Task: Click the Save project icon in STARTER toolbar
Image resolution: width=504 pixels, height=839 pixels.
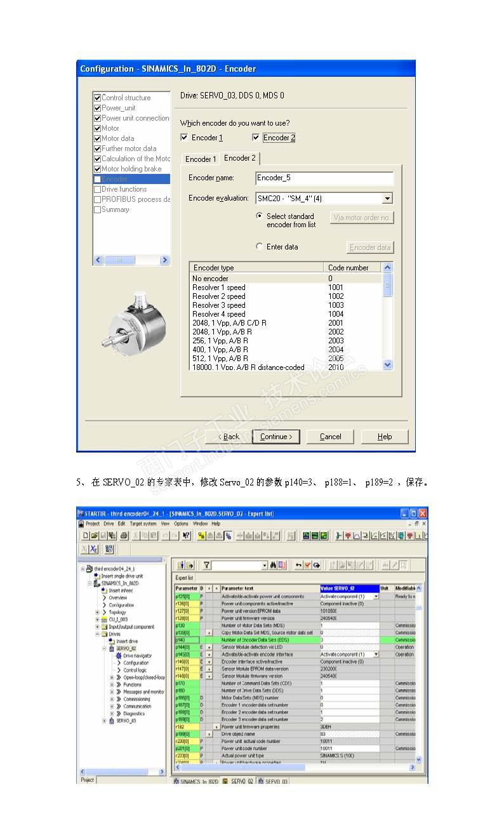Action: [103, 536]
